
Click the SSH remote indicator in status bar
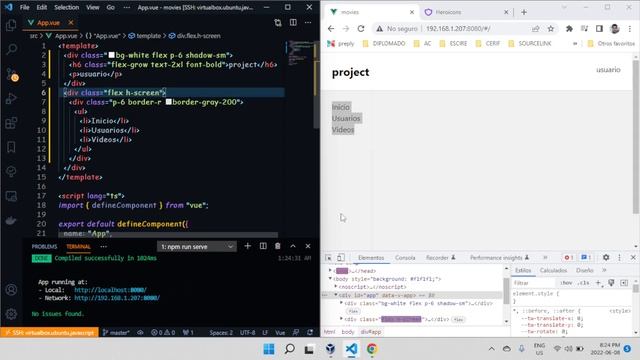[49, 333]
